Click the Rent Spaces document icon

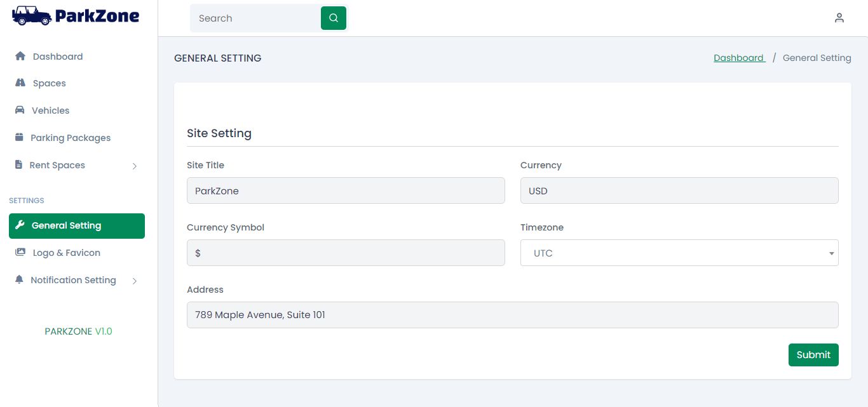click(x=19, y=165)
